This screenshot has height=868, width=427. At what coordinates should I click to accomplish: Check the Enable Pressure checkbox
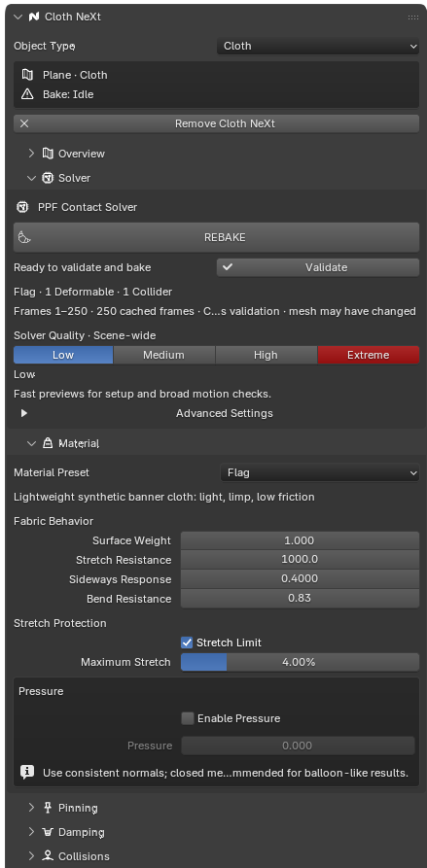188,718
